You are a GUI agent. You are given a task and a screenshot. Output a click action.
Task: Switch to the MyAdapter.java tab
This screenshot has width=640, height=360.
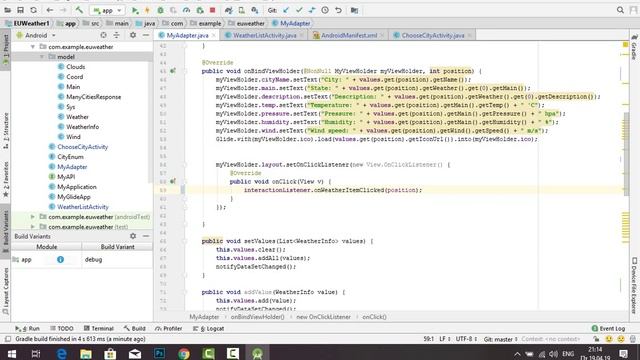(x=187, y=36)
